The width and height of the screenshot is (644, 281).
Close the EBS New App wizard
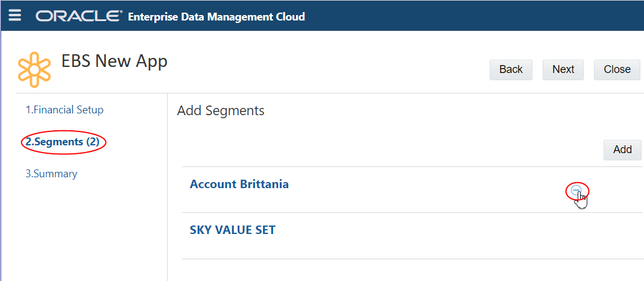point(617,69)
